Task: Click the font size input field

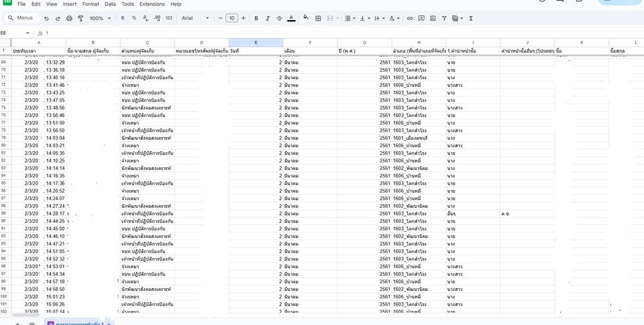Action: click(231, 19)
